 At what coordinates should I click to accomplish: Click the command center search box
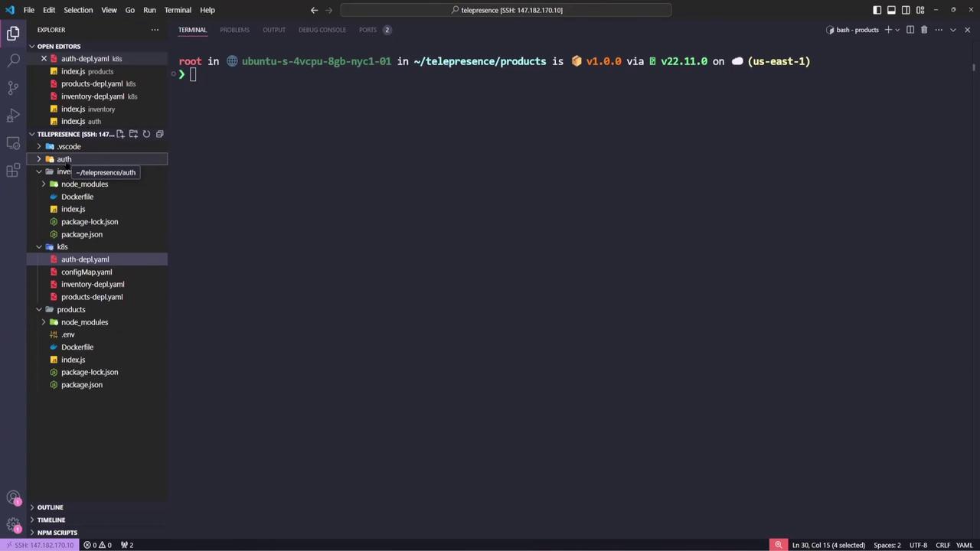[506, 10]
